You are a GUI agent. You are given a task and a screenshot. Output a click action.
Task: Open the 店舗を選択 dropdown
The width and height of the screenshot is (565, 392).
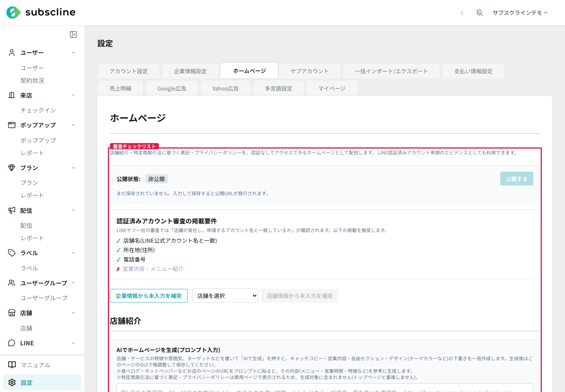click(225, 296)
